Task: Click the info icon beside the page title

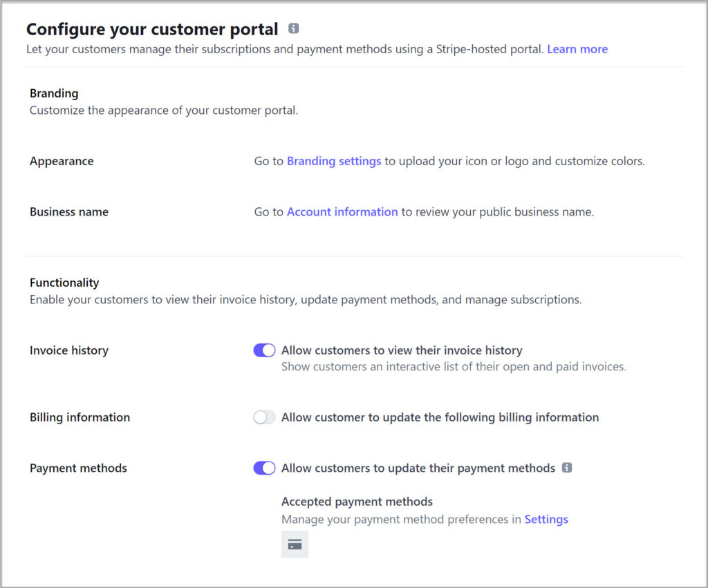Action: click(x=294, y=28)
